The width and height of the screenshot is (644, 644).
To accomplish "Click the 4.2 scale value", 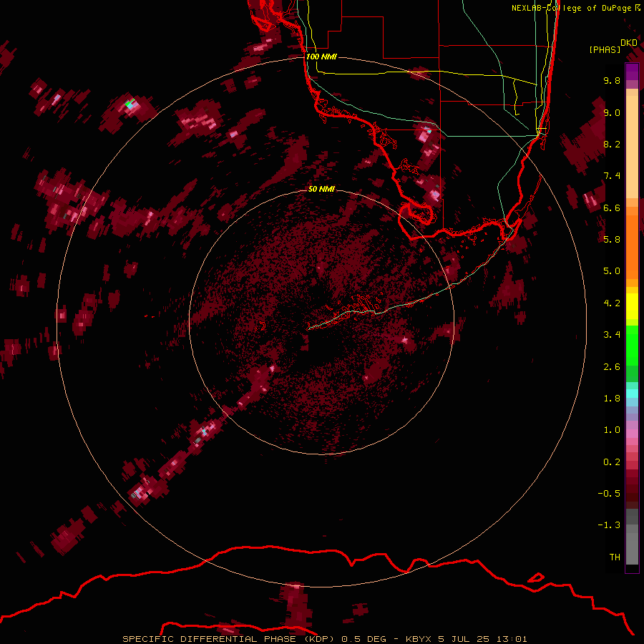I will pos(612,303).
